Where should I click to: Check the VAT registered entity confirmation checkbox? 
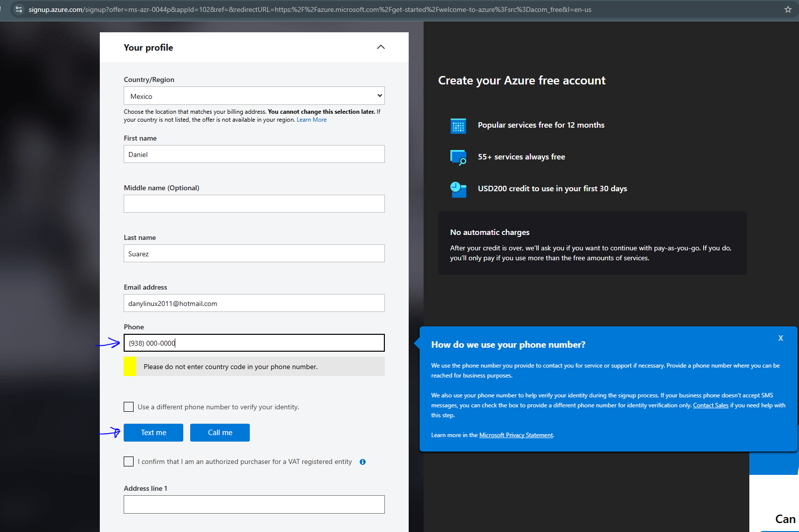coord(129,461)
